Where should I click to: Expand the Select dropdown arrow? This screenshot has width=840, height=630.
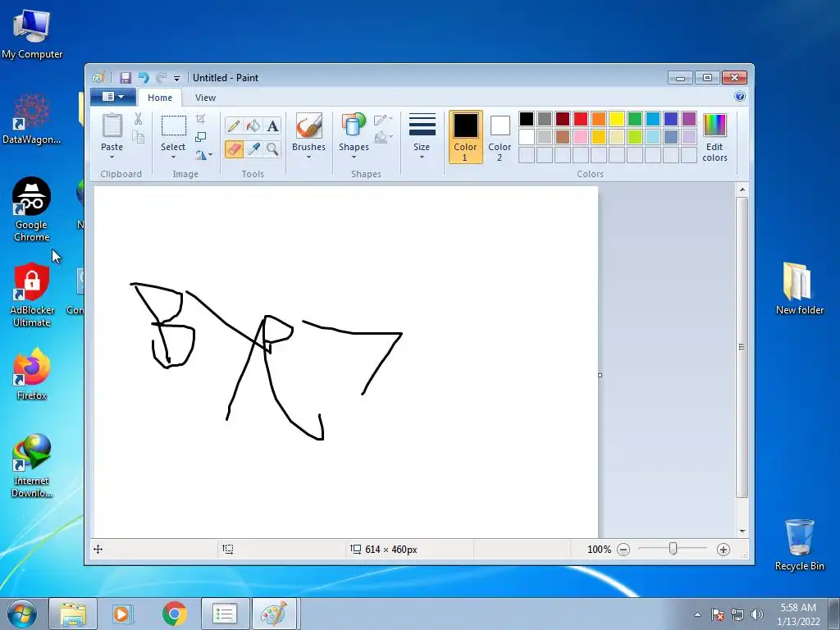174,157
